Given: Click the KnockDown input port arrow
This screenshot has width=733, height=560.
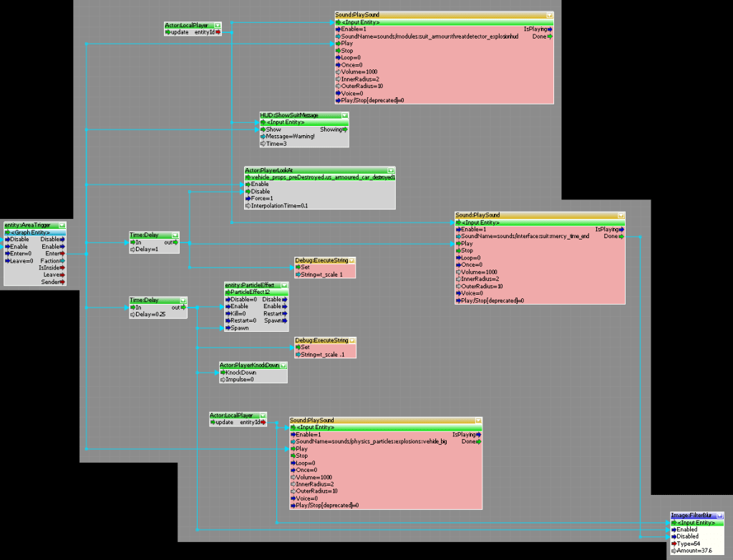Looking at the screenshot, I should coord(223,373).
